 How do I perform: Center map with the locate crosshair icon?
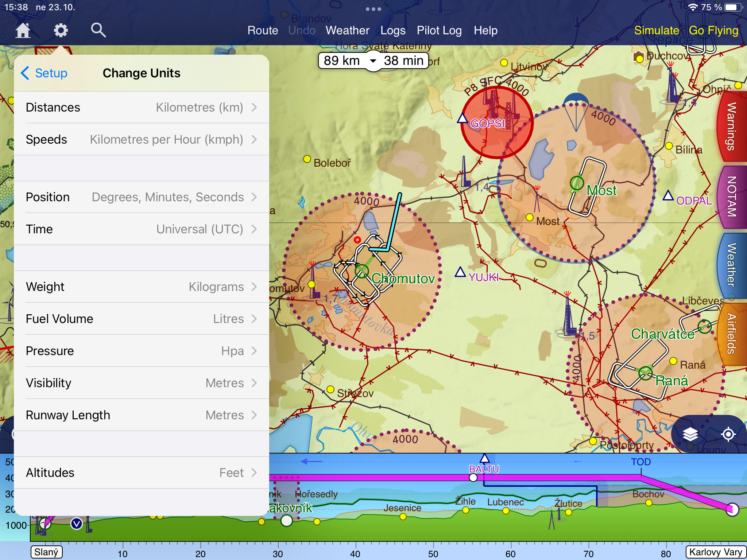tap(728, 434)
